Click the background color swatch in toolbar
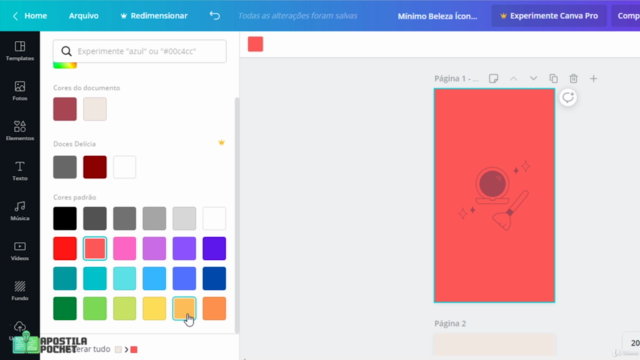The width and height of the screenshot is (640, 360). point(256,44)
